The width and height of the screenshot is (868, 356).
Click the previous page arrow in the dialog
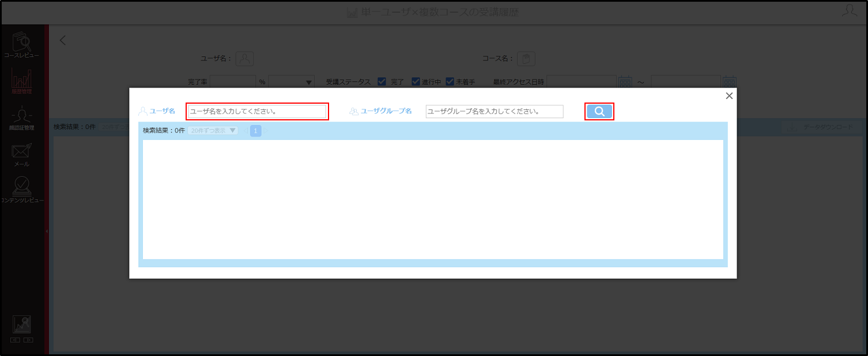point(246,131)
